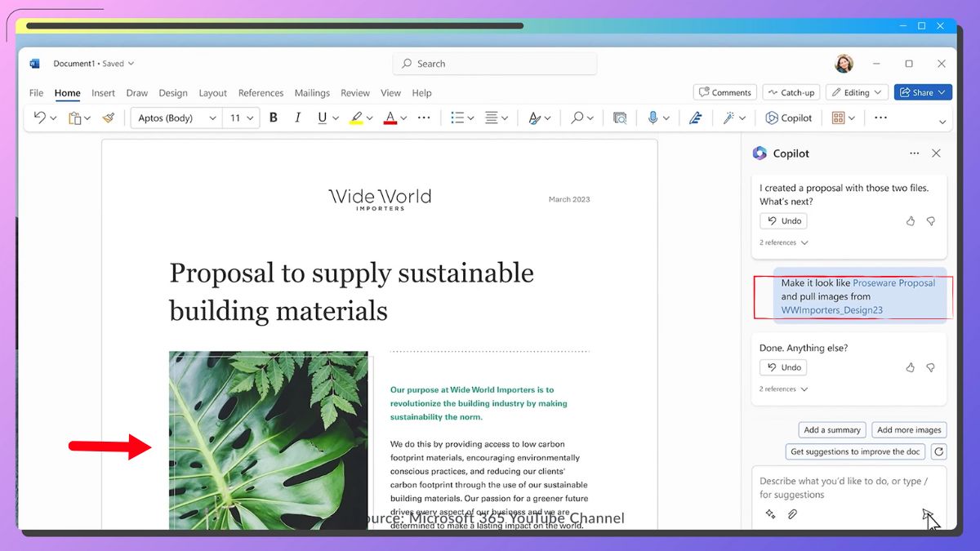
Task: Click thumbs up on the first Copilot response
Action: [x=911, y=221]
